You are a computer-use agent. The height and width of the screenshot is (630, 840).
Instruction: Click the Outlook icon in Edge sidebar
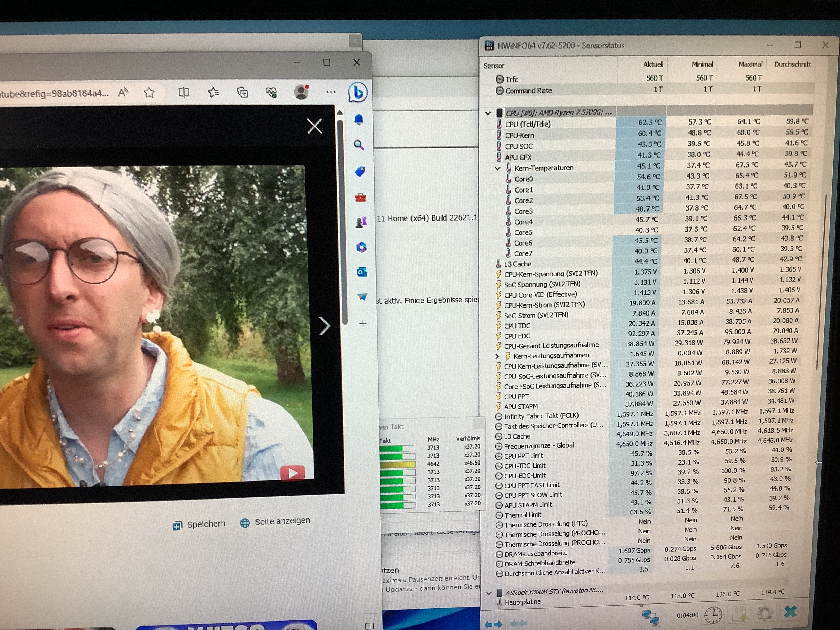point(362,272)
